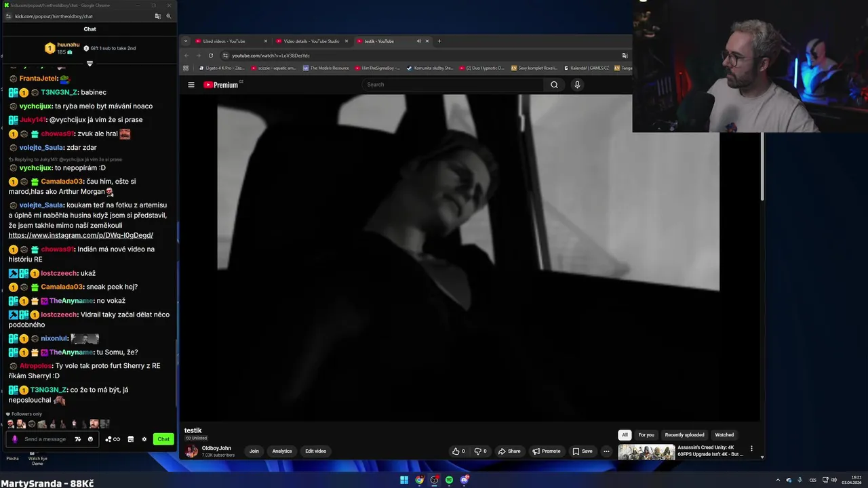Open the Windows Start menu
This screenshot has width=868, height=488.
coord(404,480)
